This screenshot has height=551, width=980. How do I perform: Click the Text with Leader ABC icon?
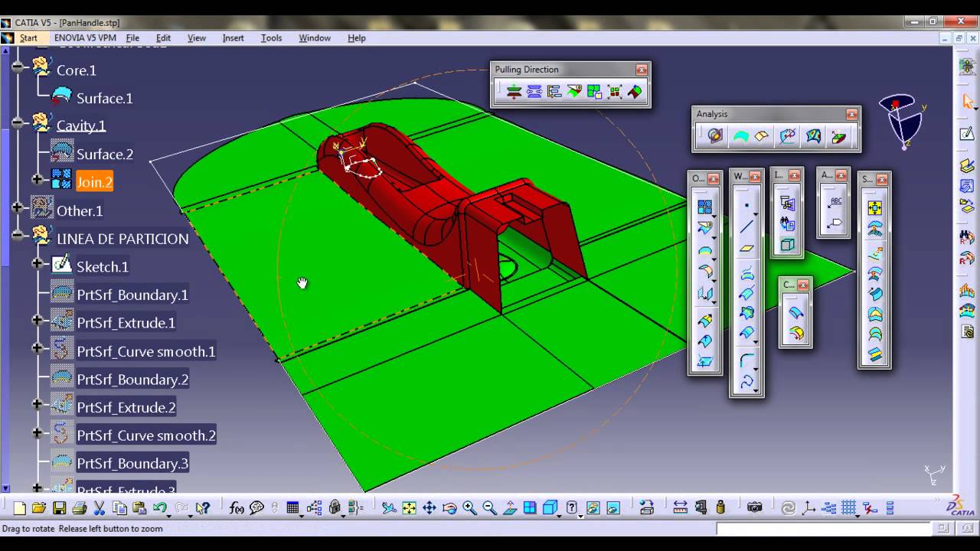(x=835, y=203)
